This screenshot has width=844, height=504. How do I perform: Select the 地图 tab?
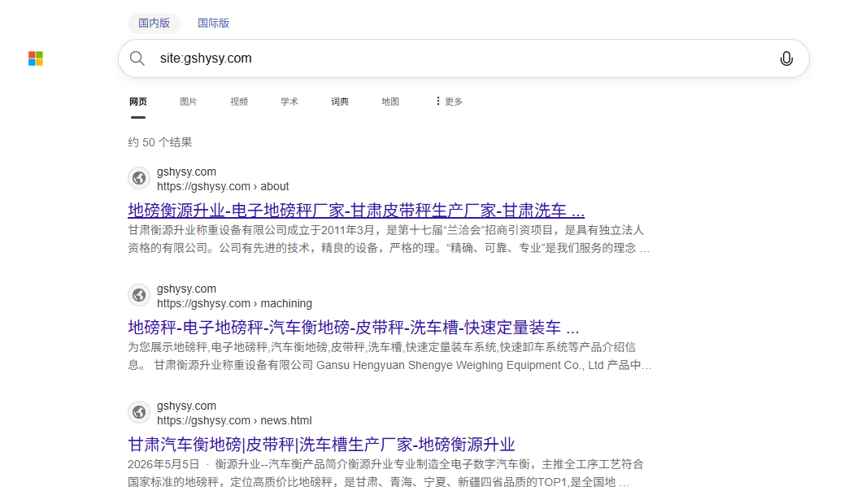point(390,101)
